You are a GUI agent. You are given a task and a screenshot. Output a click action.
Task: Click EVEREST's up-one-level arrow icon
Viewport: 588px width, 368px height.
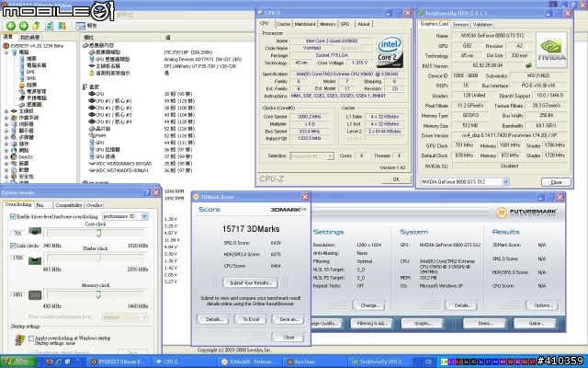[x=37, y=26]
